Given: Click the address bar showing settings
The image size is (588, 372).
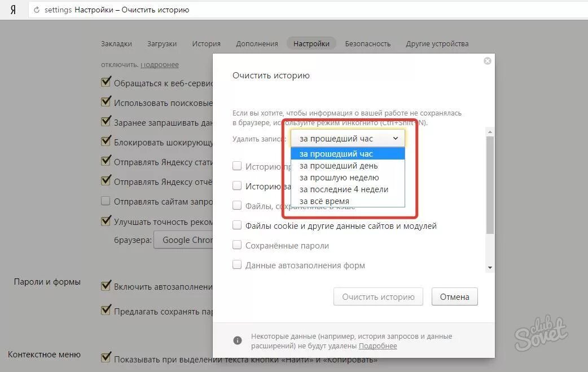Looking at the screenshot, I should tap(308, 10).
